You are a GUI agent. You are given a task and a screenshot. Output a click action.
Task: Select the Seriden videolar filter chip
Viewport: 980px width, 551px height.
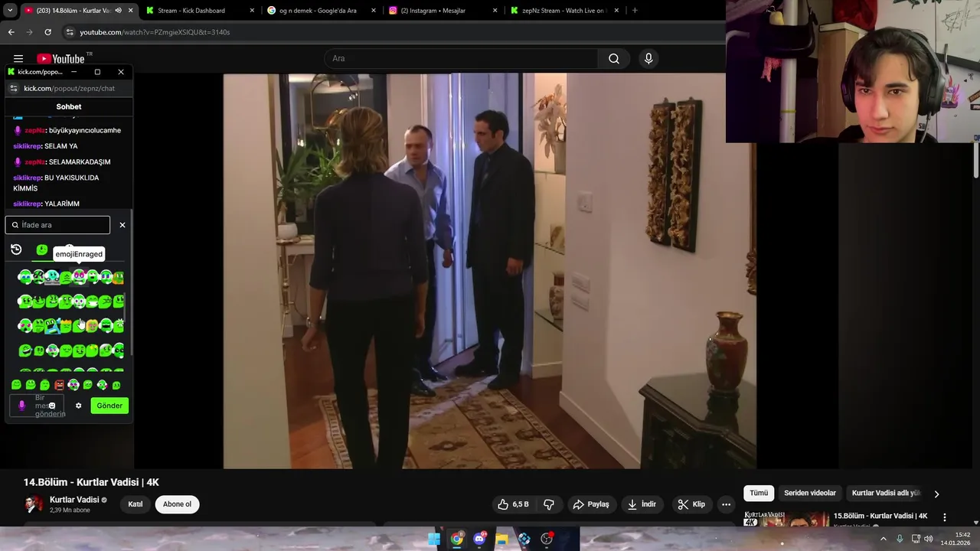(810, 493)
